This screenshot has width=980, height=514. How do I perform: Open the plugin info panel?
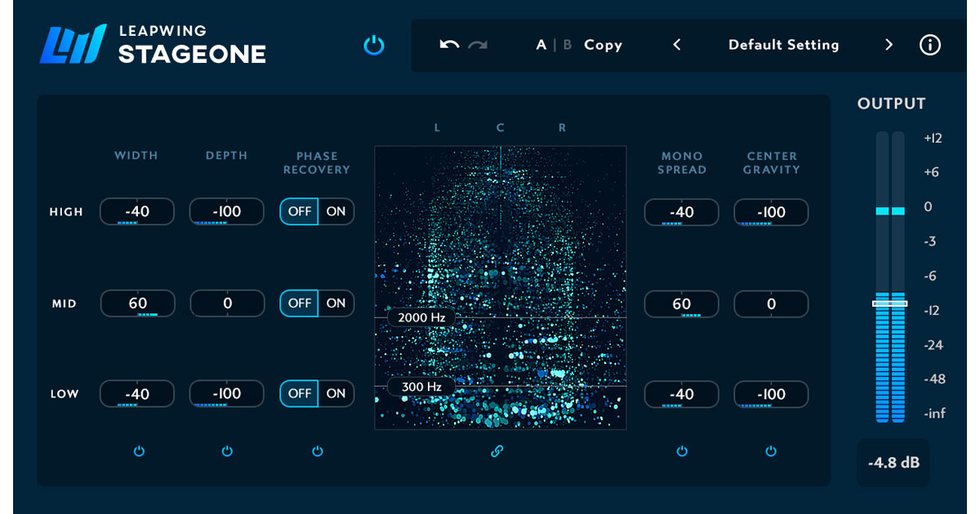click(x=930, y=46)
